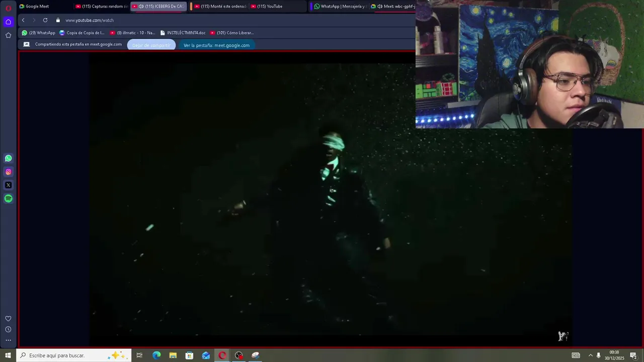The image size is (644, 362).
Task: Click the search highlights sparkle icon
Action: click(x=117, y=355)
